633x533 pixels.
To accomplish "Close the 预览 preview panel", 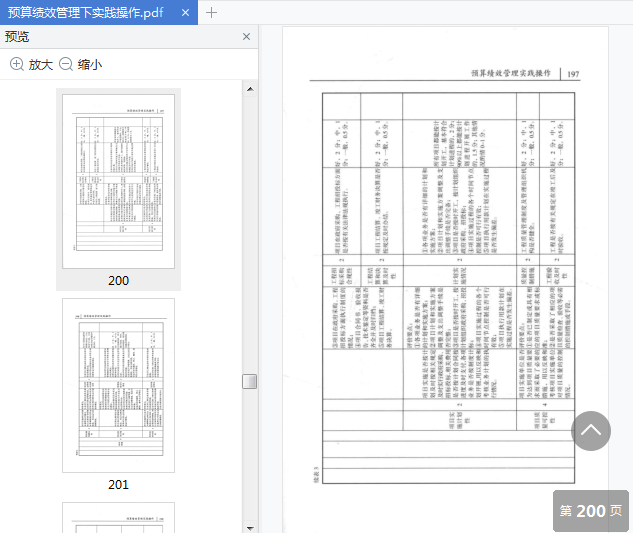I will click(x=246, y=37).
